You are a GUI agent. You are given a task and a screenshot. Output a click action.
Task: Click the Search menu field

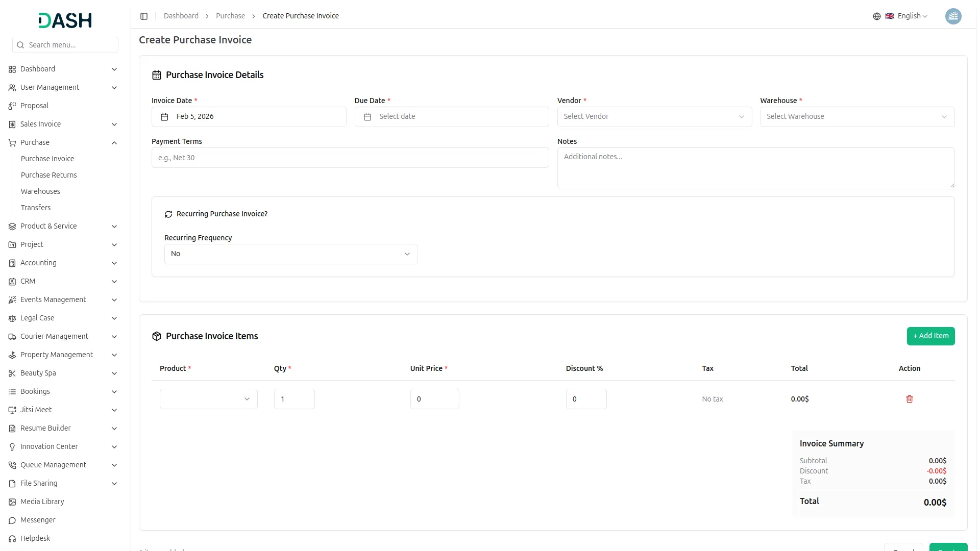[65, 45]
